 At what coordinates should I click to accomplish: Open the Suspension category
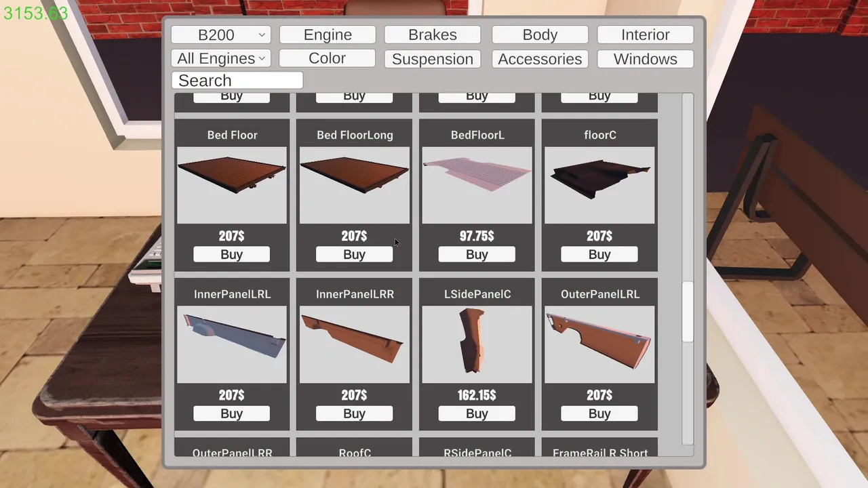pyautogui.click(x=433, y=59)
